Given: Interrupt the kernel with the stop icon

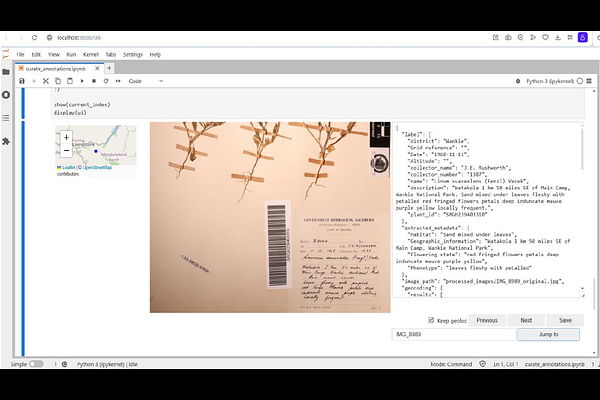Looking at the screenshot, I should [x=94, y=81].
